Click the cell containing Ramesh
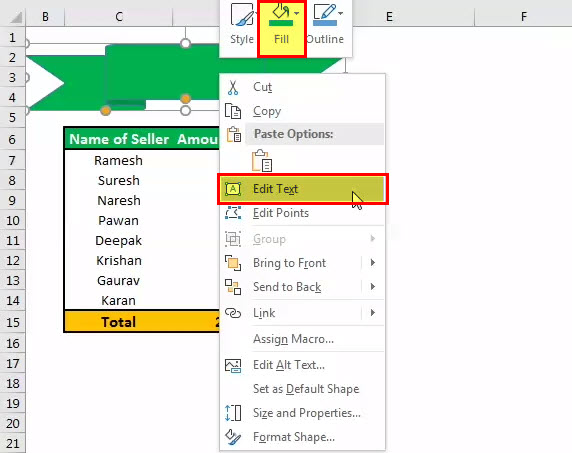This screenshot has height=453, width=572. [x=118, y=160]
